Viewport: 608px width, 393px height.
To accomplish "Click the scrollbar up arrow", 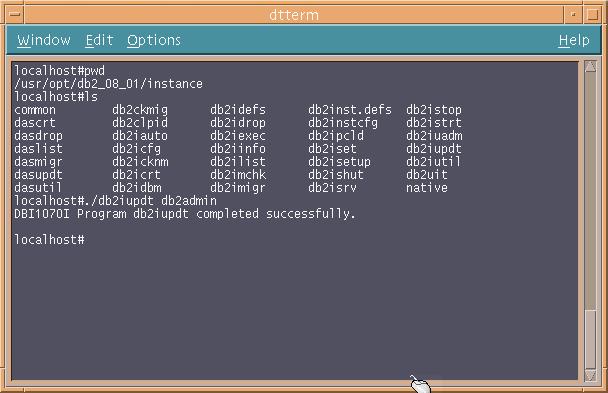I will coord(590,67).
